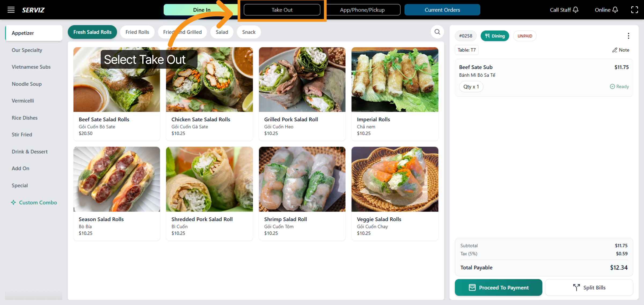The height and width of the screenshot is (305, 644).
Task: Click Proceed To Payment
Action: 498,287
